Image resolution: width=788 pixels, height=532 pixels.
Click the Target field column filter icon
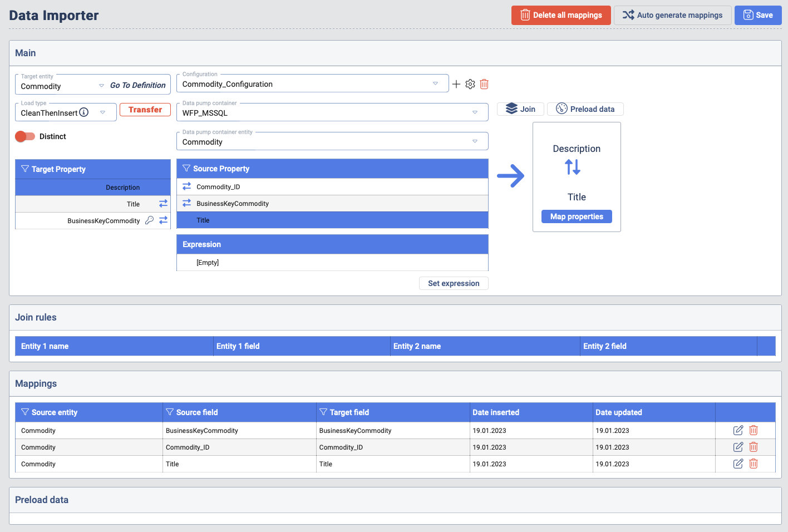(x=323, y=412)
